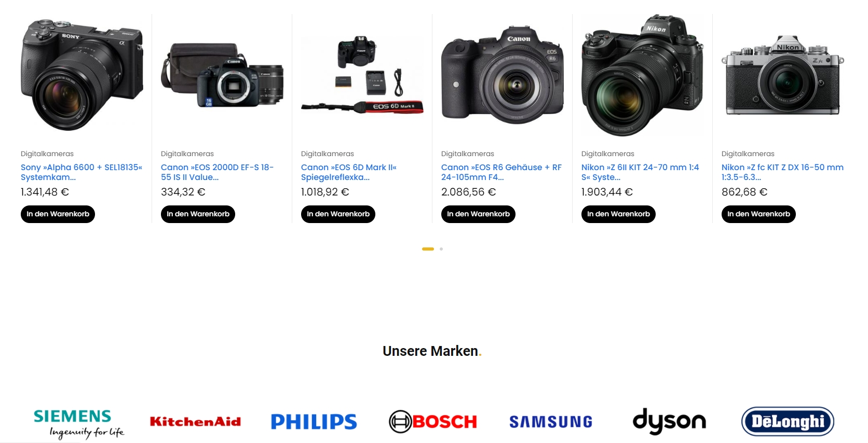868x443 pixels.
Task: Go to second carousel page dot
Action: coord(441,249)
